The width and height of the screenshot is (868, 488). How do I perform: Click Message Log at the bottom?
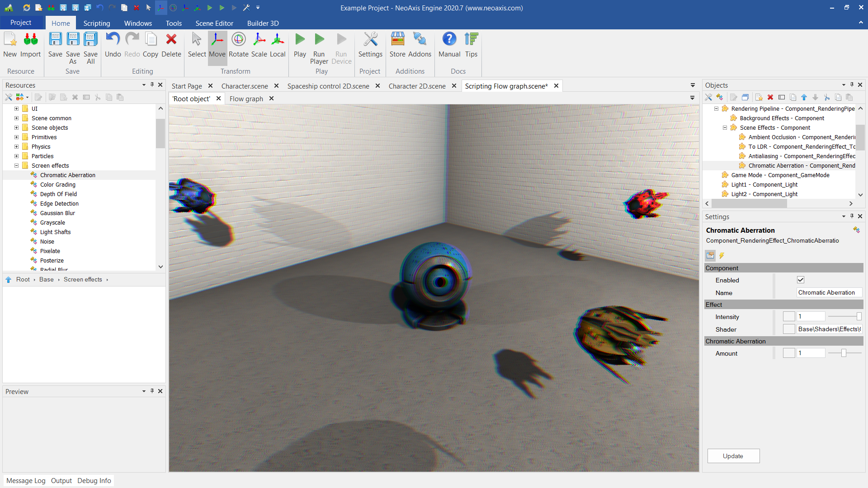pos(26,481)
